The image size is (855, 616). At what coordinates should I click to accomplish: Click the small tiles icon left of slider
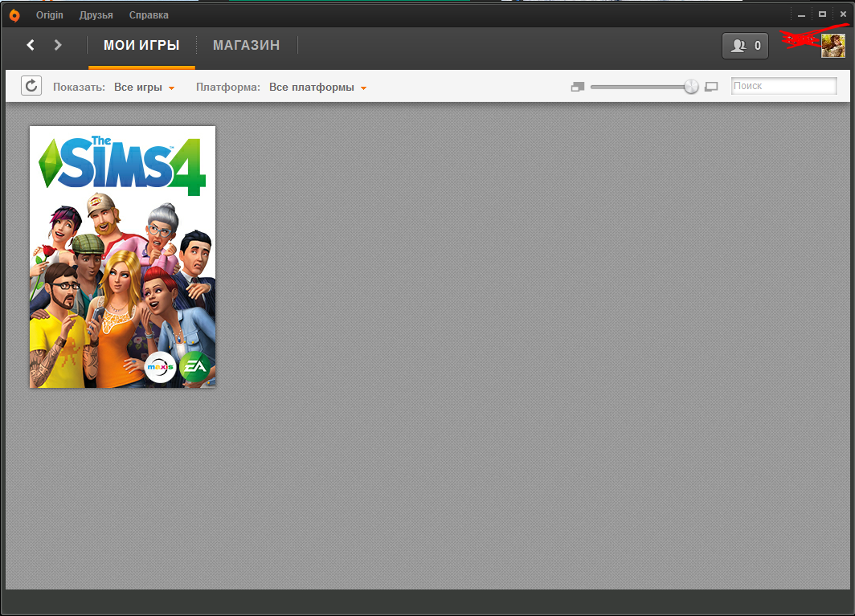tap(577, 87)
